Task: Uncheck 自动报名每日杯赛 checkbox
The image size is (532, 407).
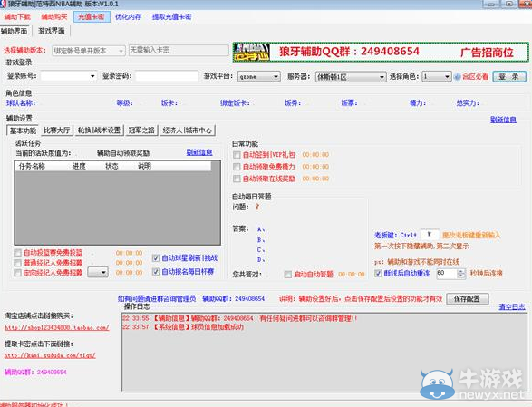Action: 155,272
